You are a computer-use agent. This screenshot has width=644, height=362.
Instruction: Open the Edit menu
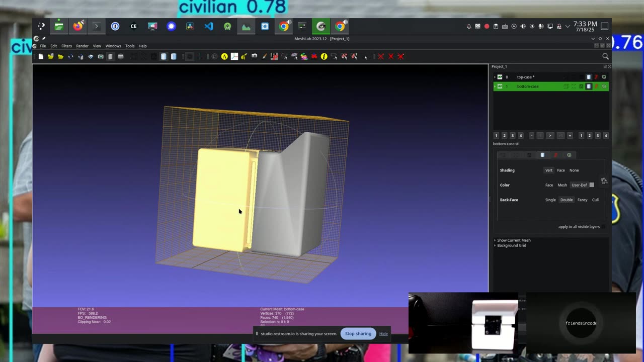point(53,46)
